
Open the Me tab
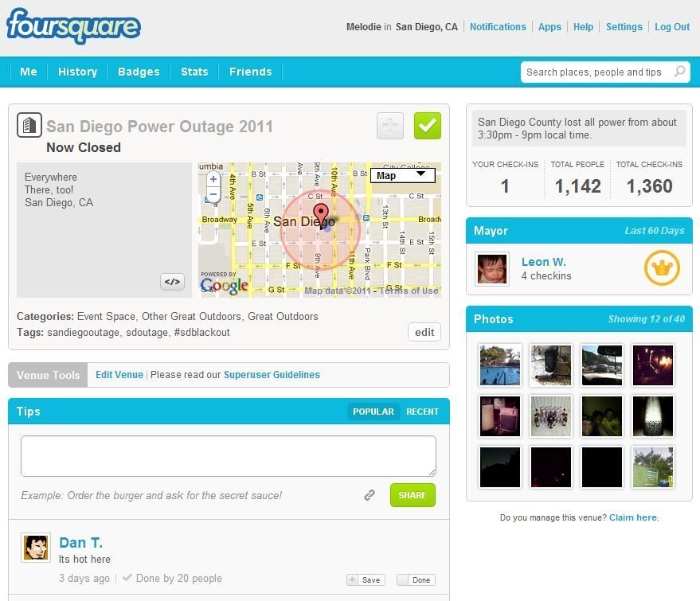(29, 72)
